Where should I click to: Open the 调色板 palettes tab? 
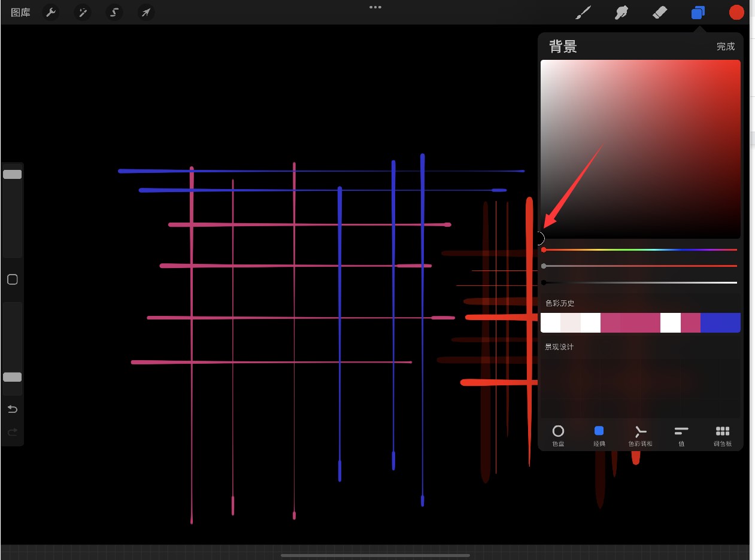722,435
